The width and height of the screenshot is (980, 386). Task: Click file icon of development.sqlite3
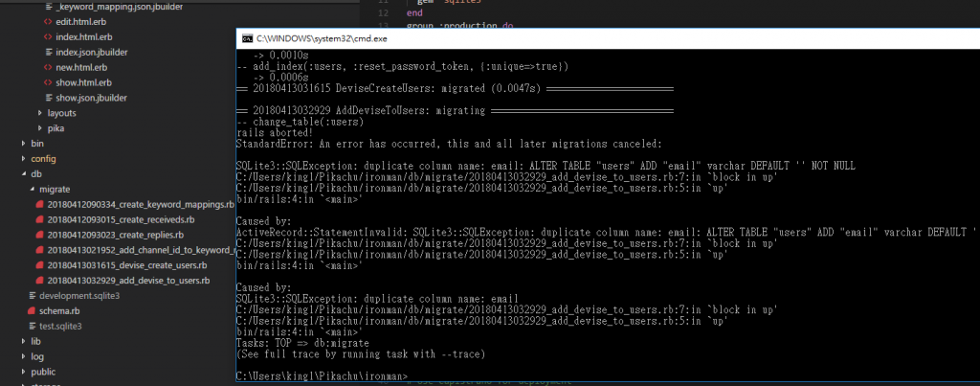coord(33,295)
